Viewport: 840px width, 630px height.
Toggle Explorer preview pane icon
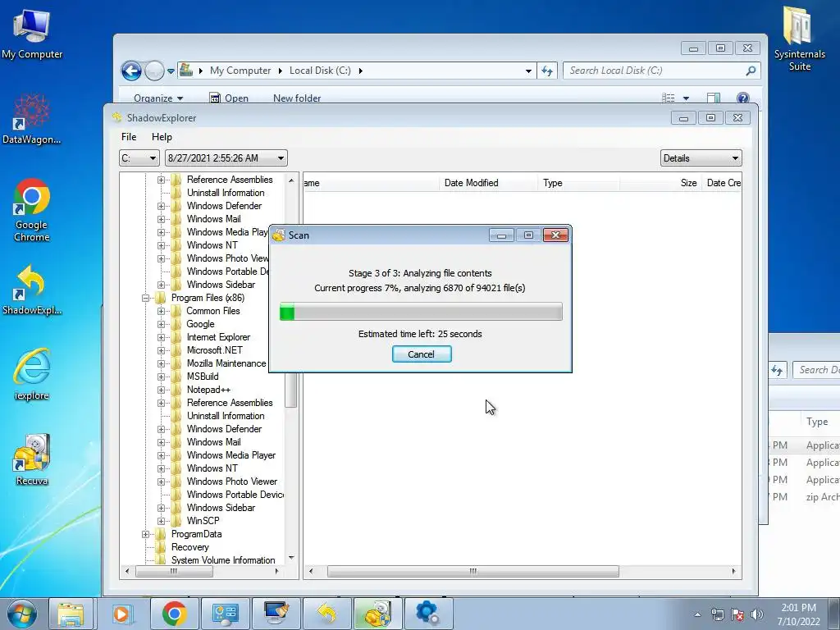[713, 98]
